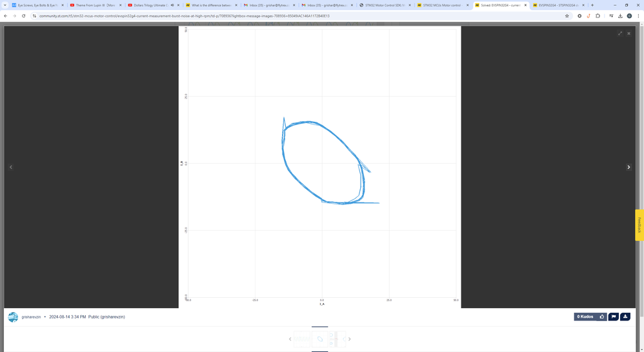
Task: Go to next lightbox image
Action: click(629, 167)
